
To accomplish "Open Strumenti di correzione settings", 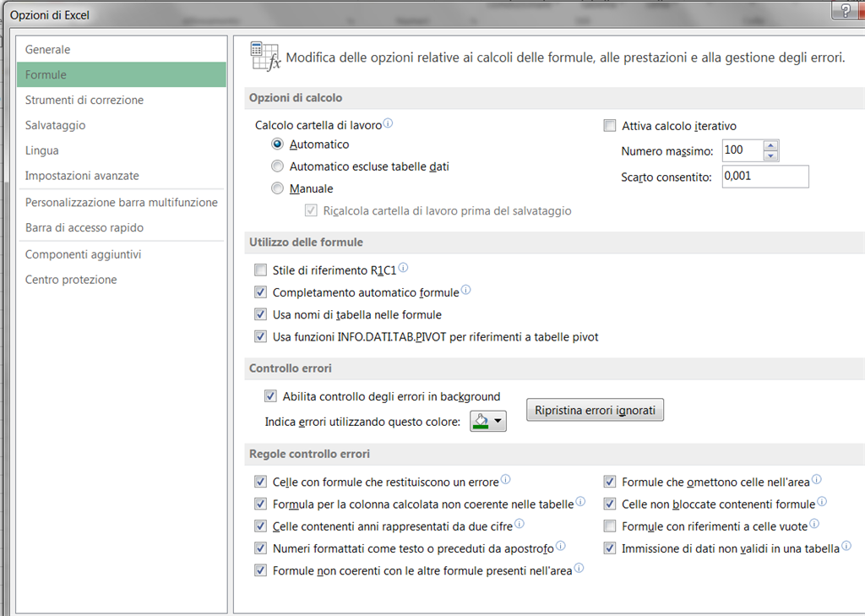I will tap(122, 100).
